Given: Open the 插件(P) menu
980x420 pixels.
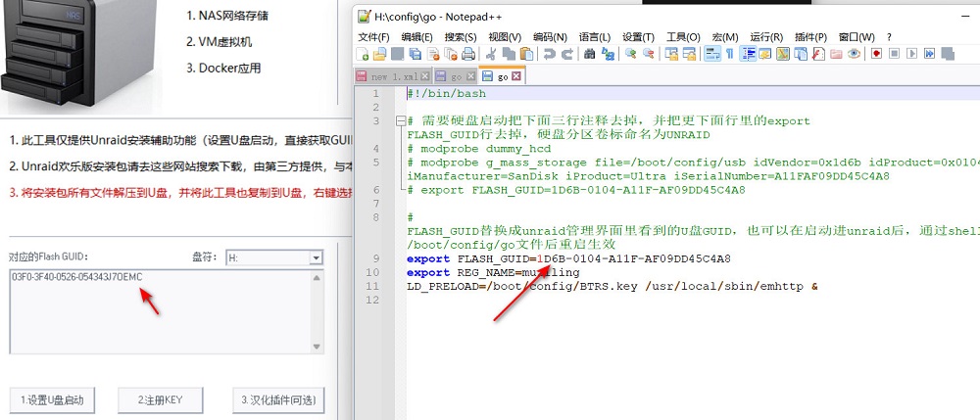Looking at the screenshot, I should 810,37.
